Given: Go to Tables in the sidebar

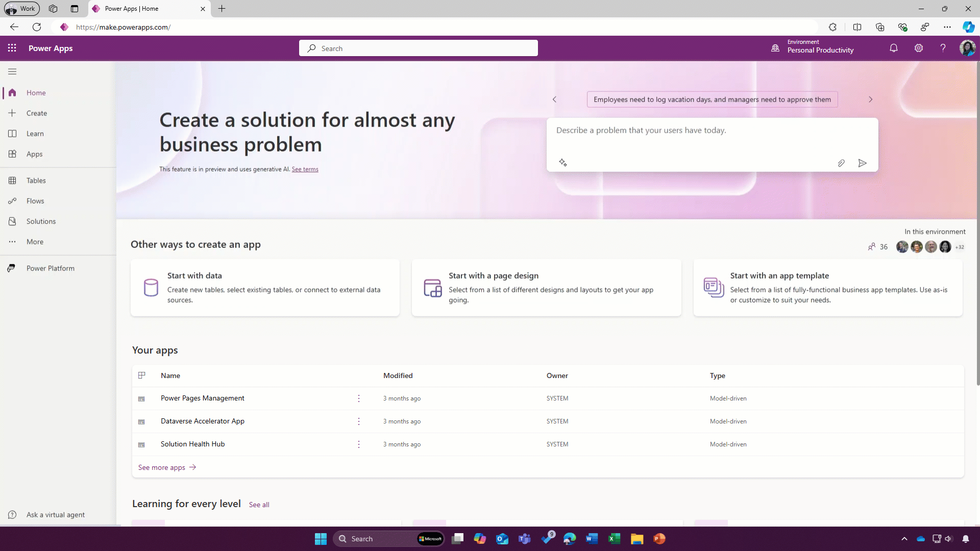Looking at the screenshot, I should (x=36, y=181).
